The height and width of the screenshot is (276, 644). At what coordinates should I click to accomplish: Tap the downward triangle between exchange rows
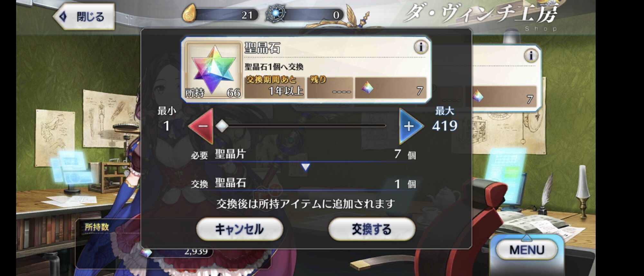305,167
